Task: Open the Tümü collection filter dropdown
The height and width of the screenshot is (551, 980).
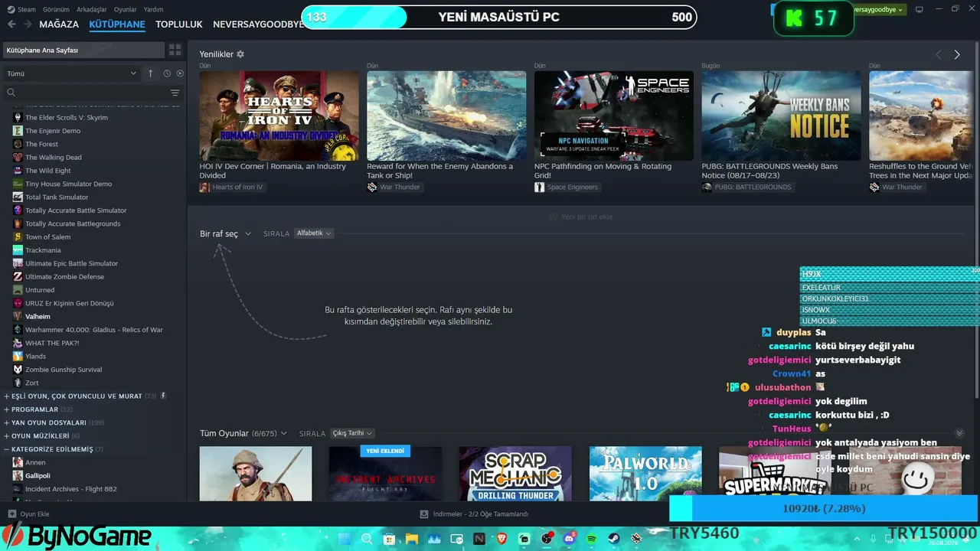Action: (x=71, y=73)
